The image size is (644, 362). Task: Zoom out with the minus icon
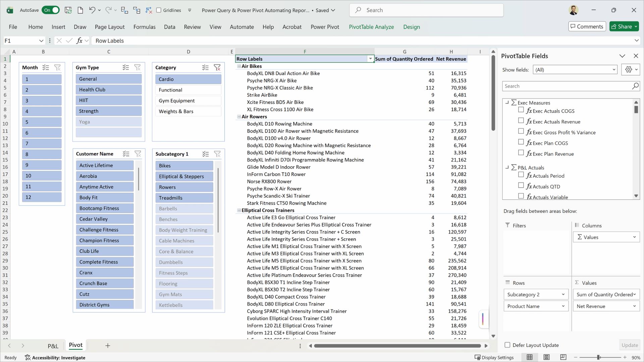coord(576,358)
